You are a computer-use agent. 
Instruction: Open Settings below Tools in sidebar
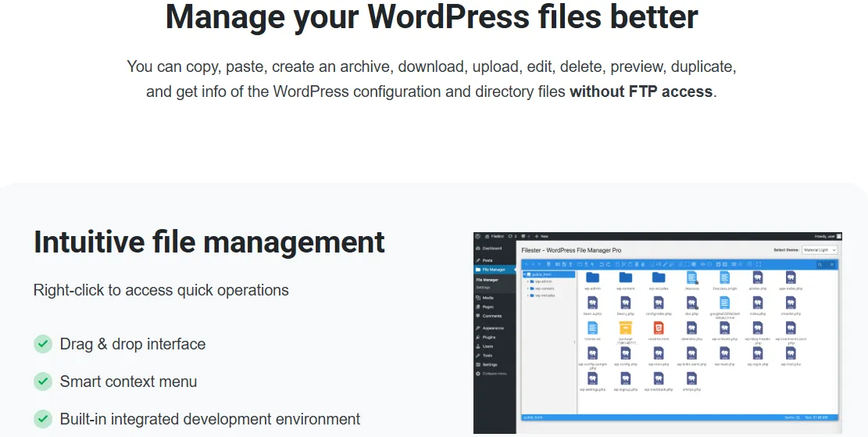point(487,364)
